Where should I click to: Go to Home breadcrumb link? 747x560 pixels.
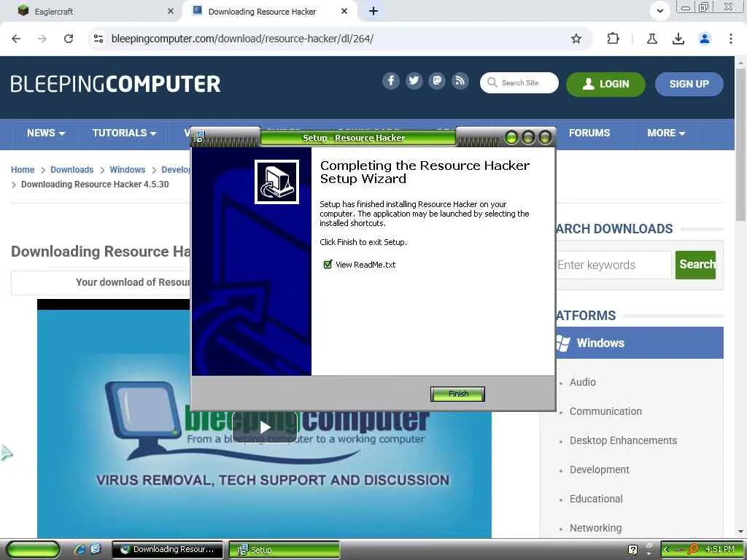[x=23, y=169]
